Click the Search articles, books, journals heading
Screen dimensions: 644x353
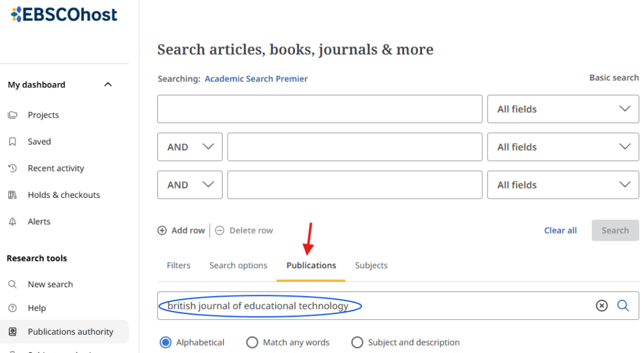click(296, 50)
